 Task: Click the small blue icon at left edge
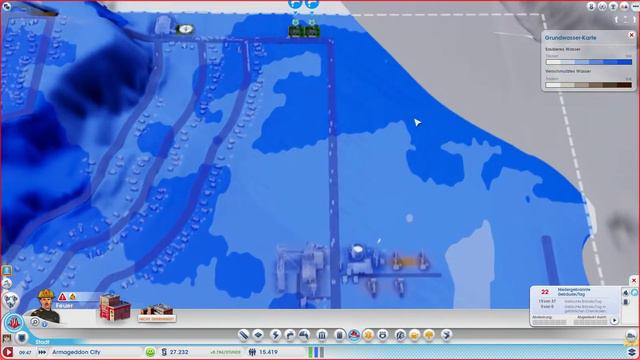pos(7,270)
